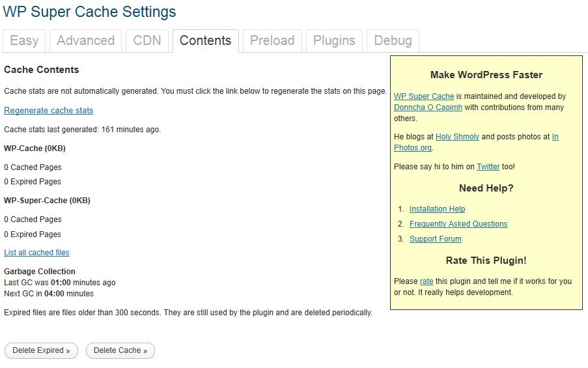Click the WP Super Cache Settings title
588x368 pixels.
click(89, 12)
